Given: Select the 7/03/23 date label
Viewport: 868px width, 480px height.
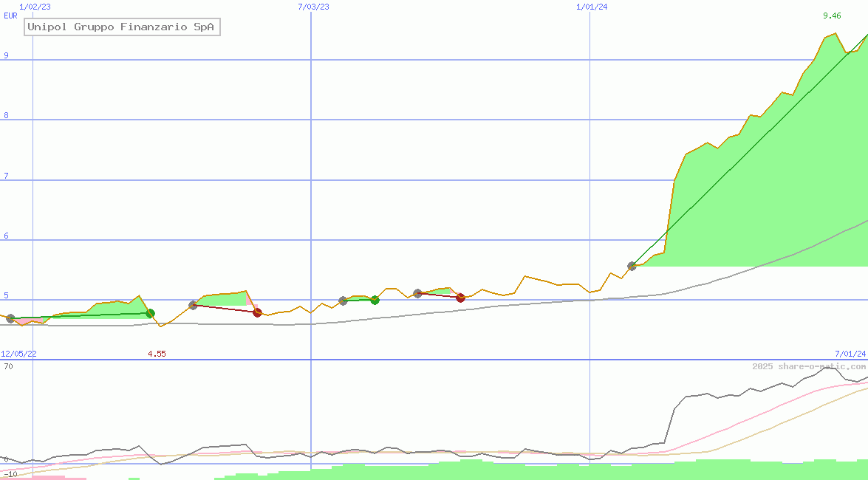Looking at the screenshot, I should [x=313, y=7].
